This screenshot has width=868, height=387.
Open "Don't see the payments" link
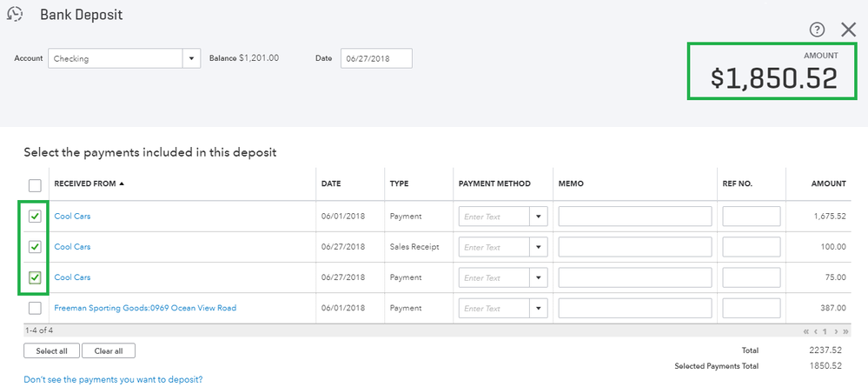pyautogui.click(x=113, y=379)
